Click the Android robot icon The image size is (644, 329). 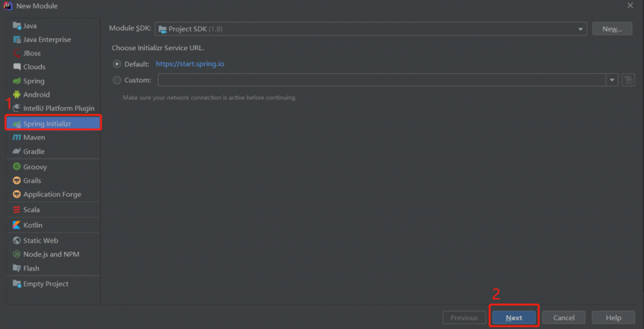17,95
